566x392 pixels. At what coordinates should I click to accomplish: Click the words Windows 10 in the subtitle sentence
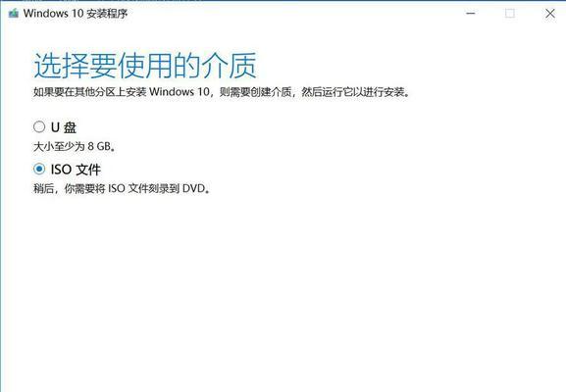(x=180, y=91)
